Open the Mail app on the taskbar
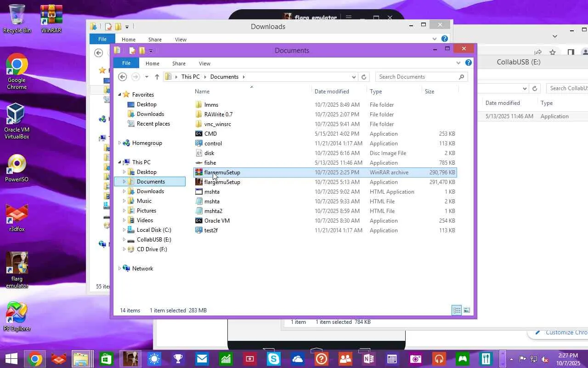Screen dimensions: 588x368 coord(202,359)
